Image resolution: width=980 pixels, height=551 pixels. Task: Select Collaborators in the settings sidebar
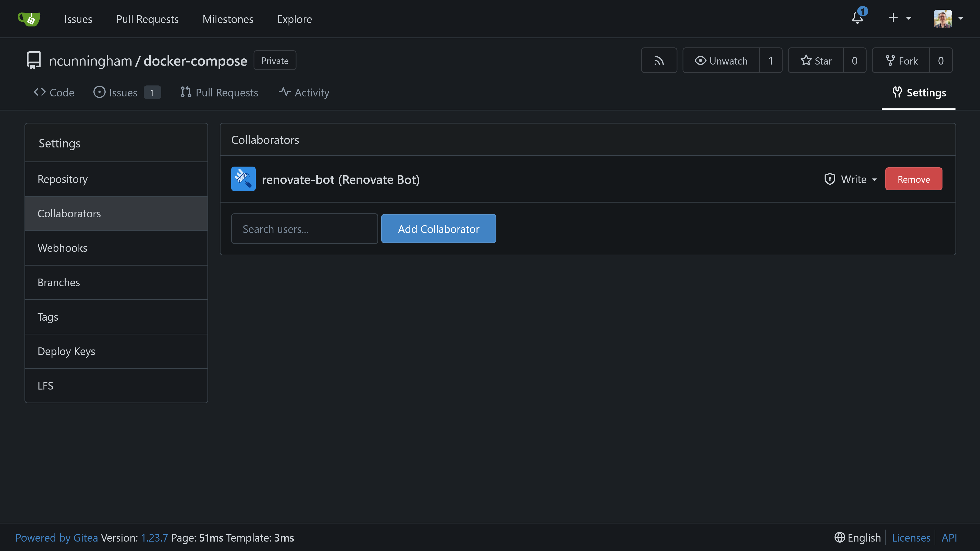tap(116, 214)
